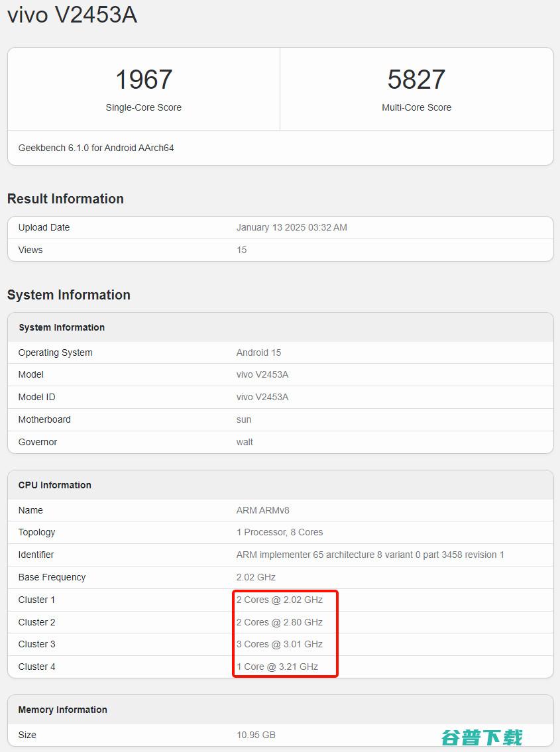Screen dimensions: 560x752
Task: Select the Base Frequency value 2.02 GHz
Action: point(256,578)
